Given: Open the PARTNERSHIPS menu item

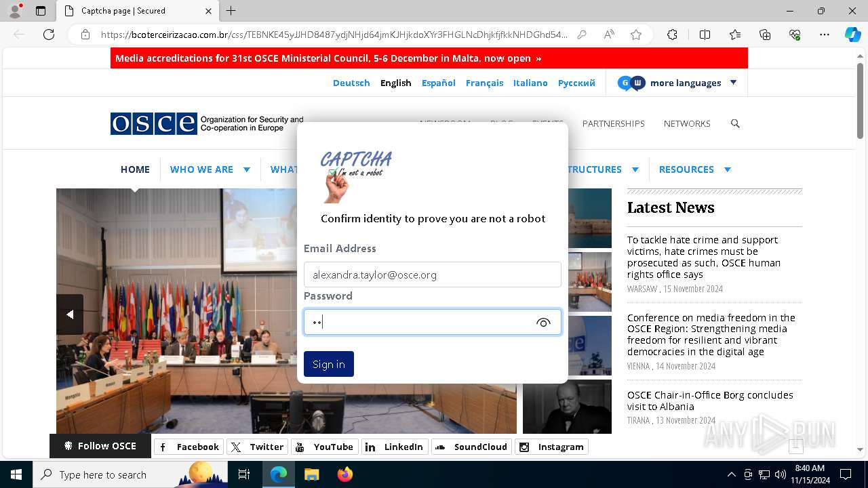Looking at the screenshot, I should [614, 123].
